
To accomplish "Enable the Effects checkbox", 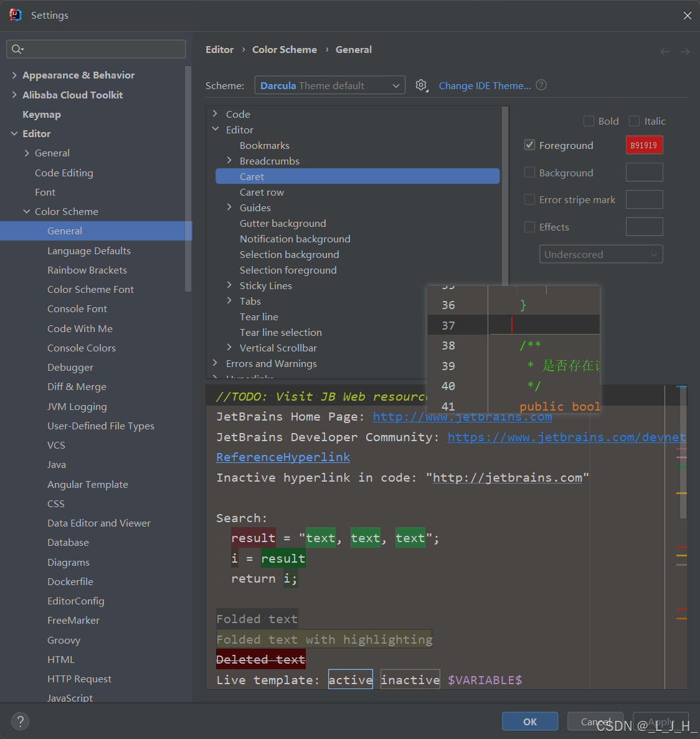I will click(529, 227).
